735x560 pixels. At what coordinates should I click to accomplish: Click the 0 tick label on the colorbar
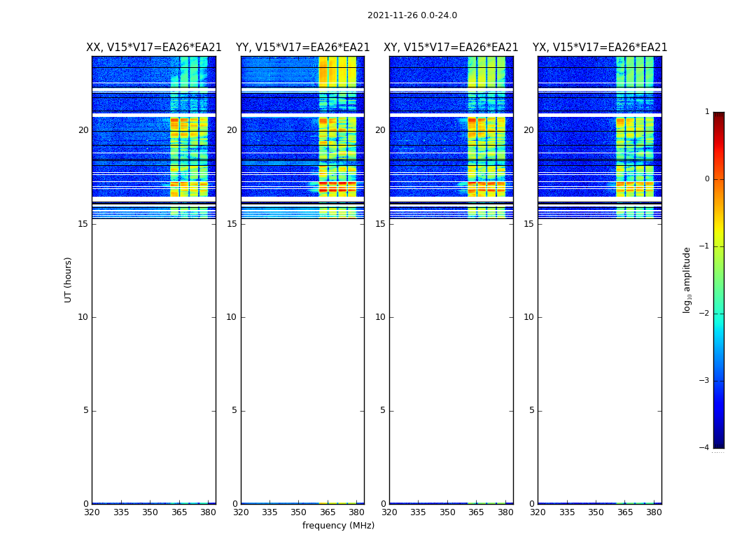click(x=706, y=179)
